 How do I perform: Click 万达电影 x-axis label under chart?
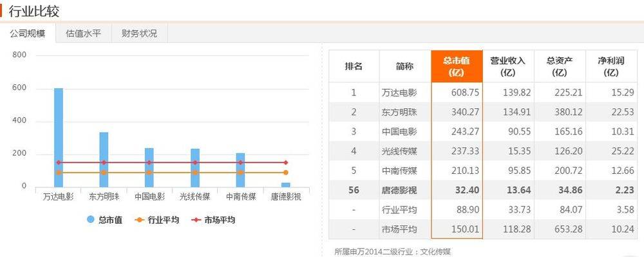point(58,196)
